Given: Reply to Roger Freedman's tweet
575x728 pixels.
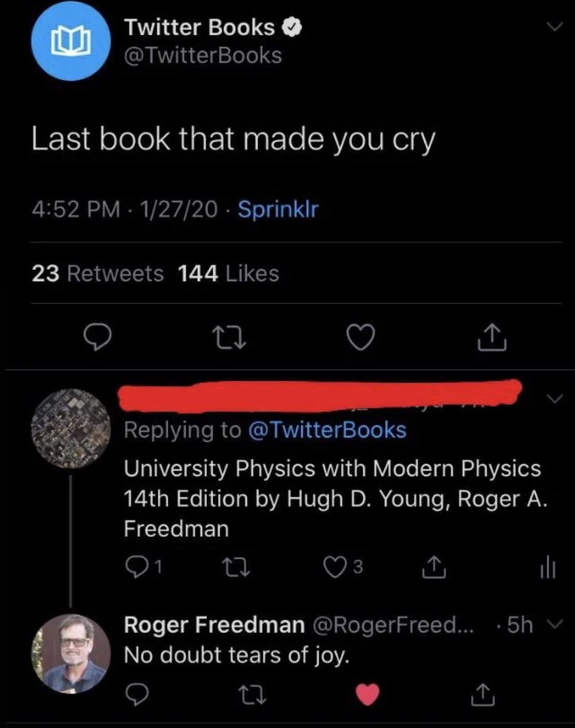Looking at the screenshot, I should (x=136, y=694).
